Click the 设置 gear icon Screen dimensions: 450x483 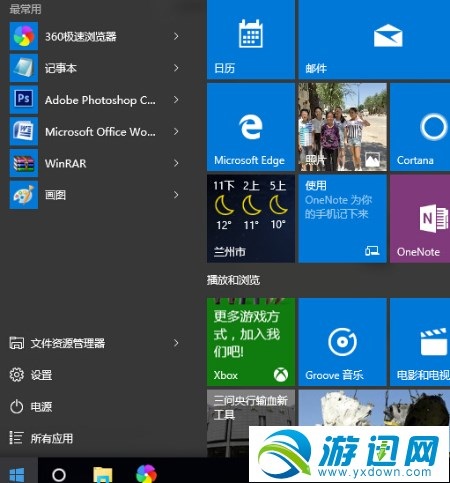[17, 375]
